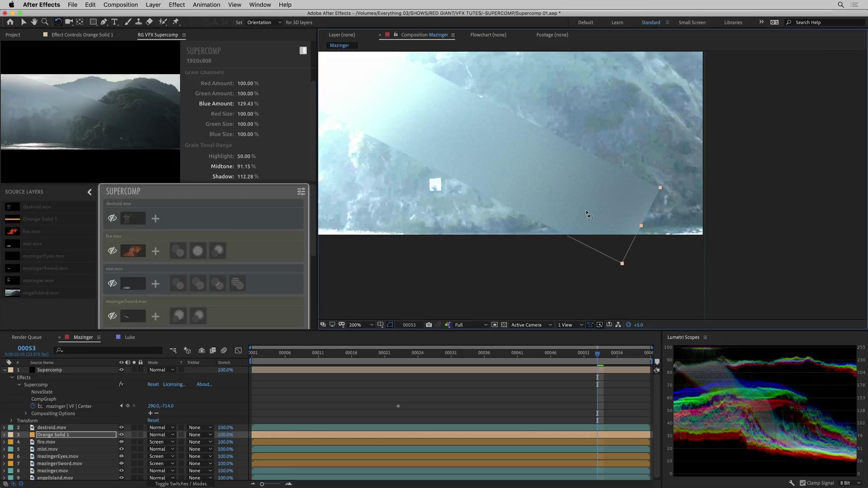Take a snapshot with camera icon

429,325
